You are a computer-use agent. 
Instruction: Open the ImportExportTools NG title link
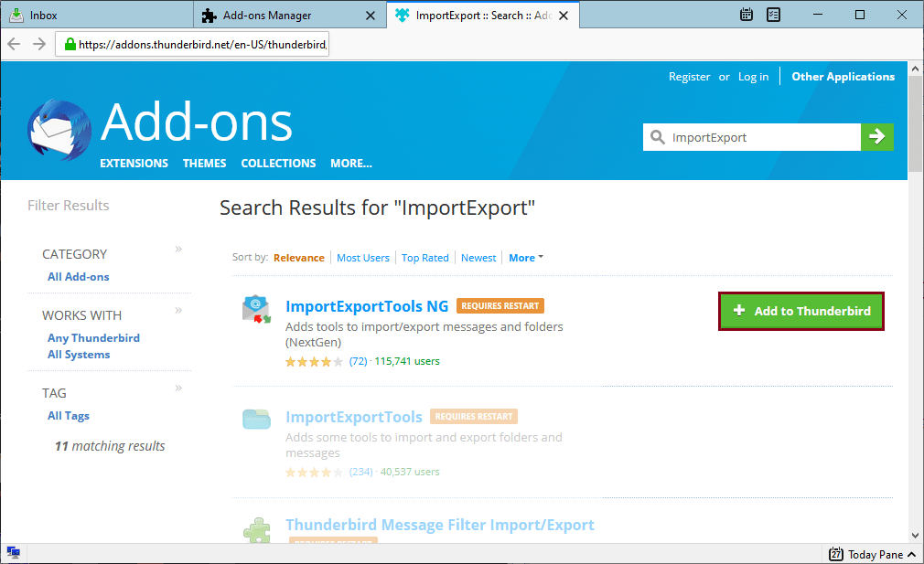pyautogui.click(x=367, y=306)
